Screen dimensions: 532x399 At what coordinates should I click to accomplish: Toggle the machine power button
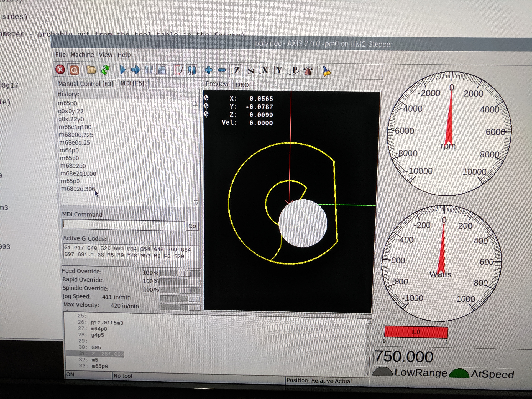(74, 70)
